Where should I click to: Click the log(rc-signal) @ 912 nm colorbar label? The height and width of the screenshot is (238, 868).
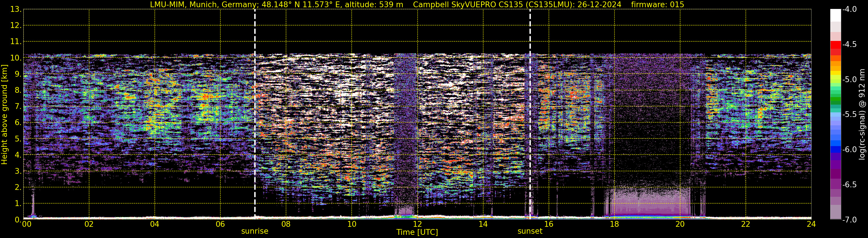pyautogui.click(x=862, y=114)
